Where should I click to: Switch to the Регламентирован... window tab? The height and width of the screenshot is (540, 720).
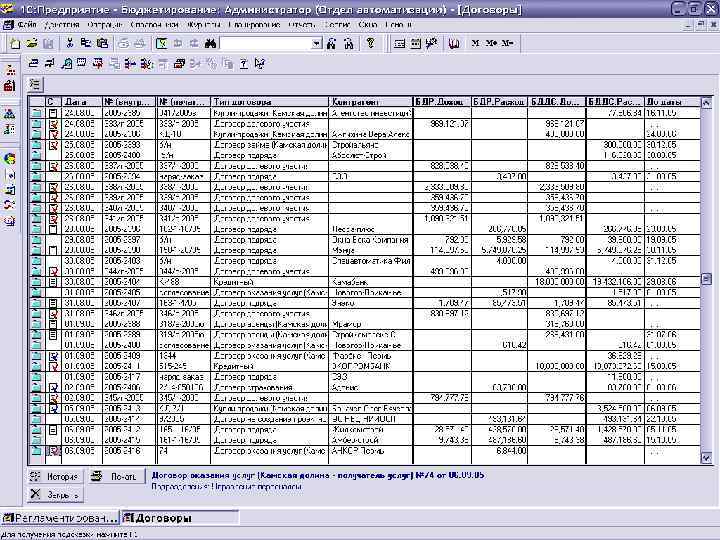click(x=60, y=518)
